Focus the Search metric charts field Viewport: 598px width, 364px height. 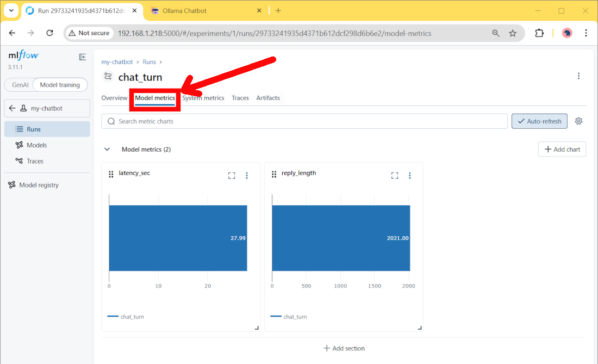coord(304,121)
